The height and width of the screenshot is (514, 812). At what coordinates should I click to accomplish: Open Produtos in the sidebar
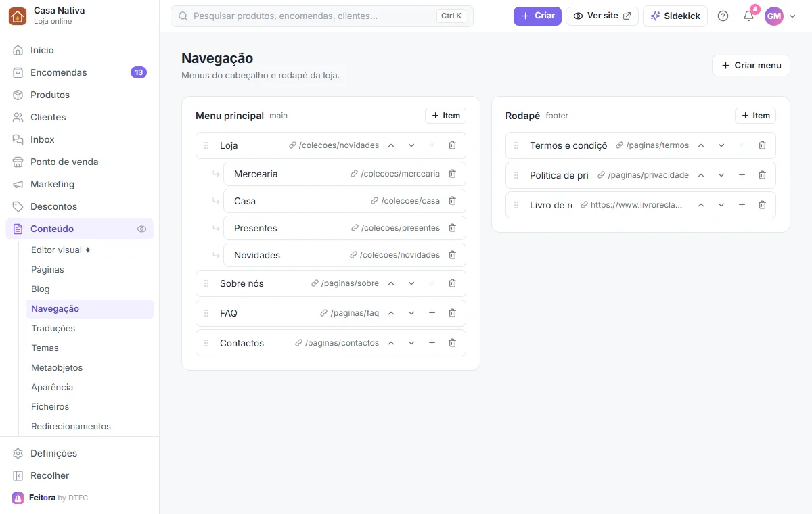point(79,95)
